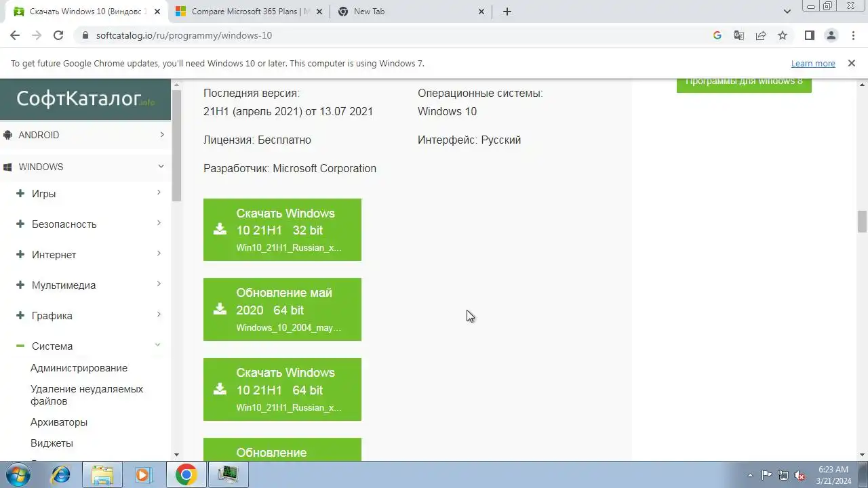The height and width of the screenshot is (488, 868).
Task: Close the New Tab tab
Action: pos(482,12)
